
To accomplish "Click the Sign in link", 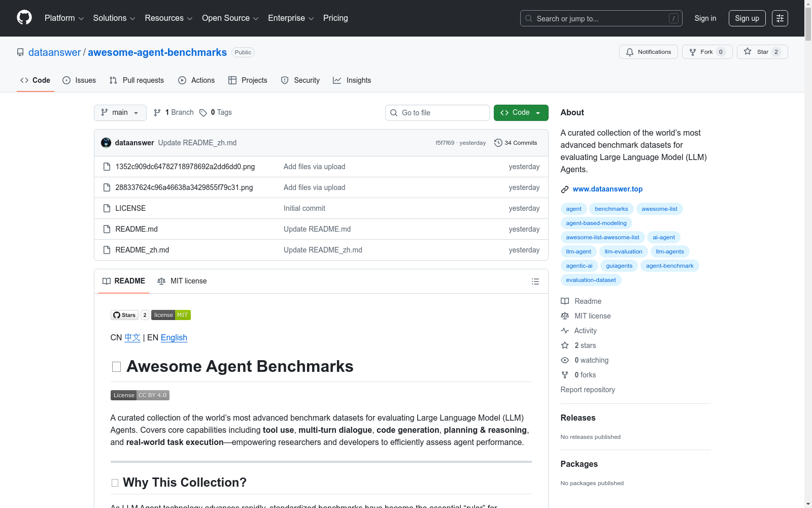I will tap(705, 18).
